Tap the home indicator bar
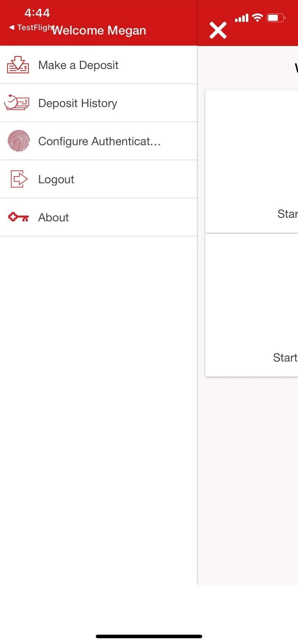This screenshot has width=298, height=644. [149, 636]
